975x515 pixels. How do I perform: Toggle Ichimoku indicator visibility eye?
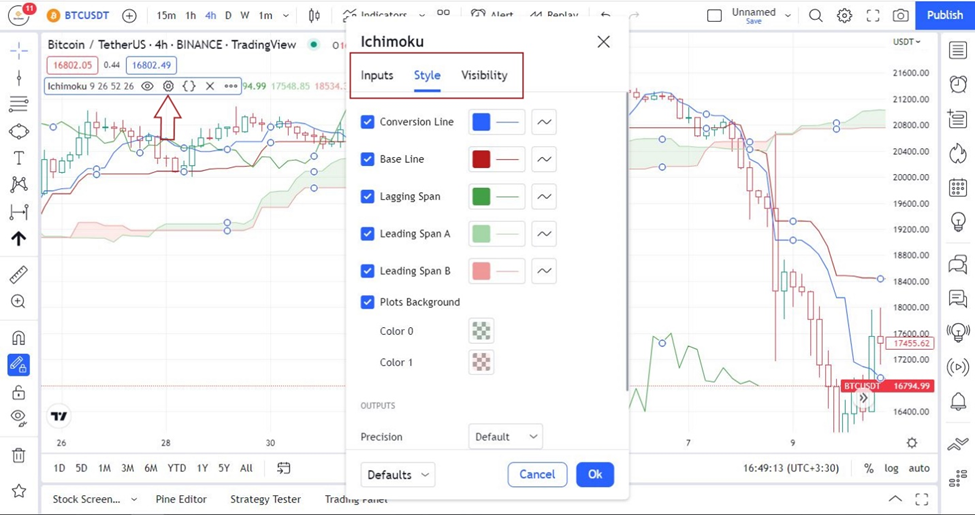click(x=147, y=86)
